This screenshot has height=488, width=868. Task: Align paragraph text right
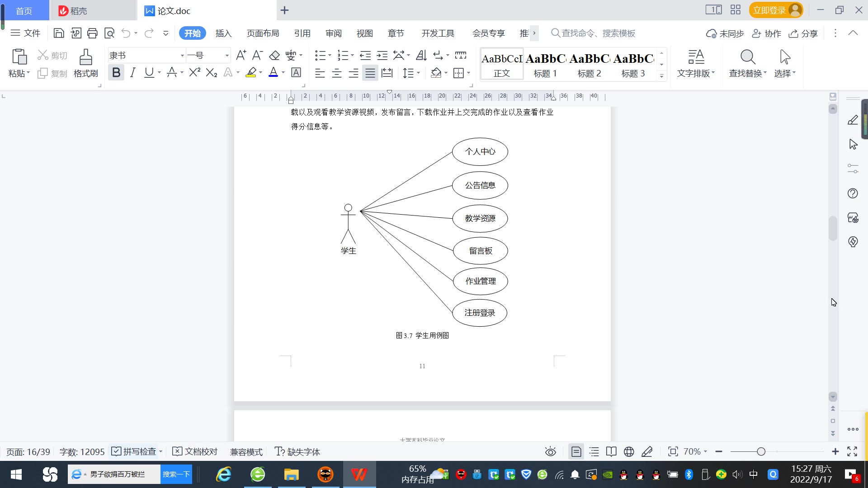pos(354,73)
